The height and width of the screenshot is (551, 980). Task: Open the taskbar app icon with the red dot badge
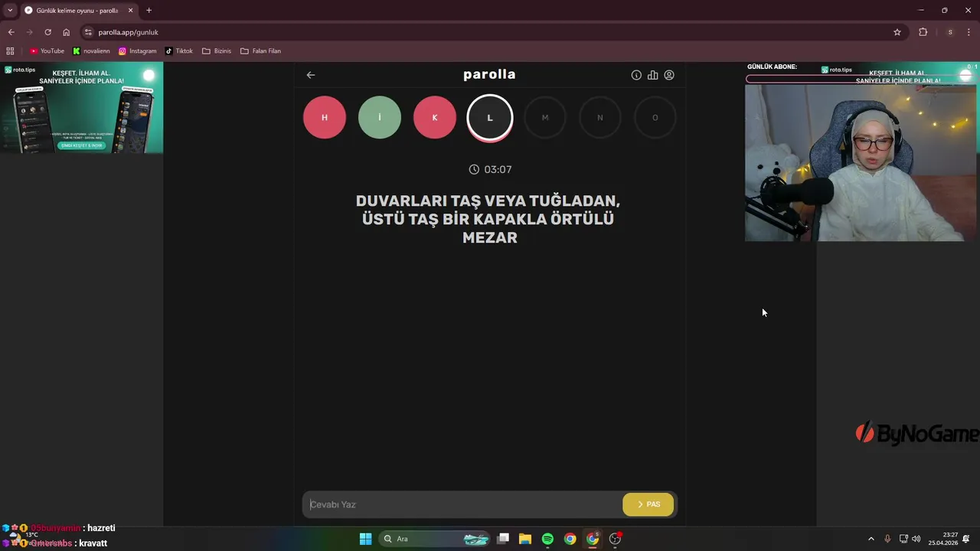click(616, 539)
